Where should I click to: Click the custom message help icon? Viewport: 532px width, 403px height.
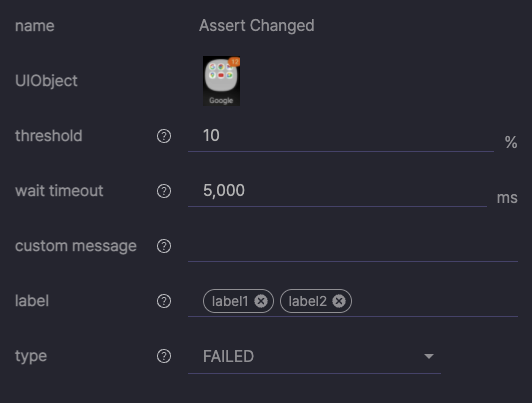tap(164, 246)
